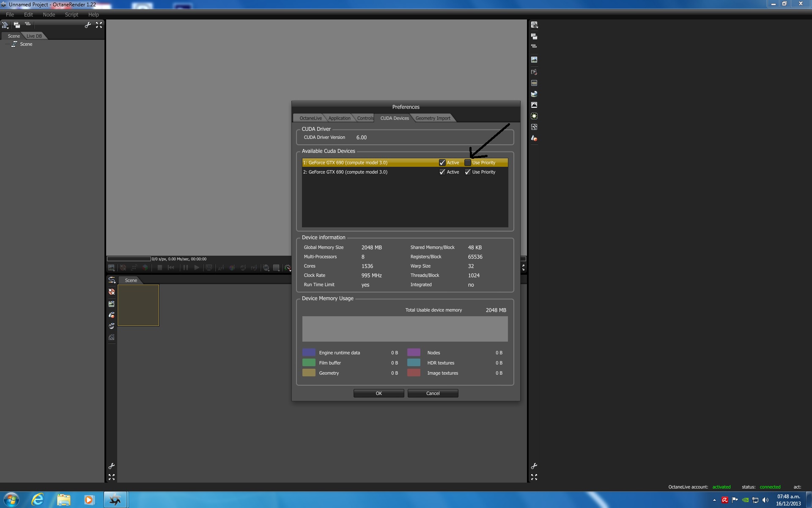The image size is (812, 508).
Task: Pause the render in the viewport toolbar
Action: tap(185, 268)
